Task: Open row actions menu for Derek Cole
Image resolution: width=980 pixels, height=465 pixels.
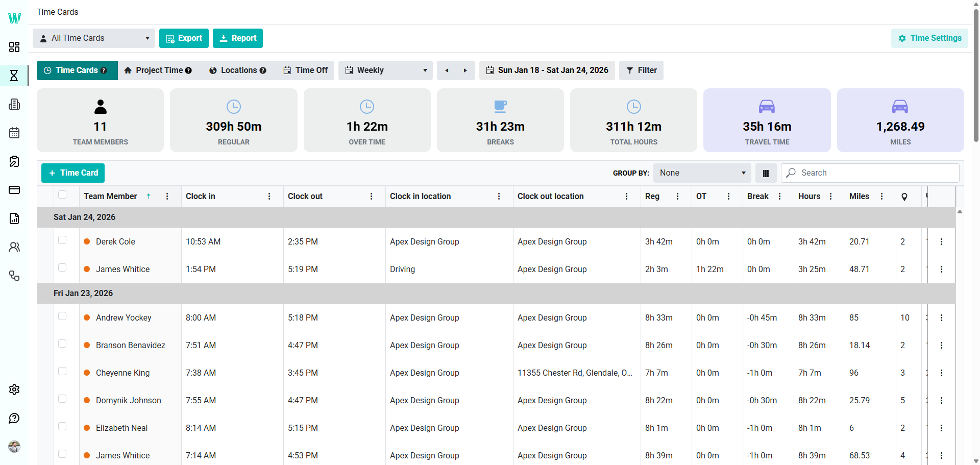Action: (941, 241)
